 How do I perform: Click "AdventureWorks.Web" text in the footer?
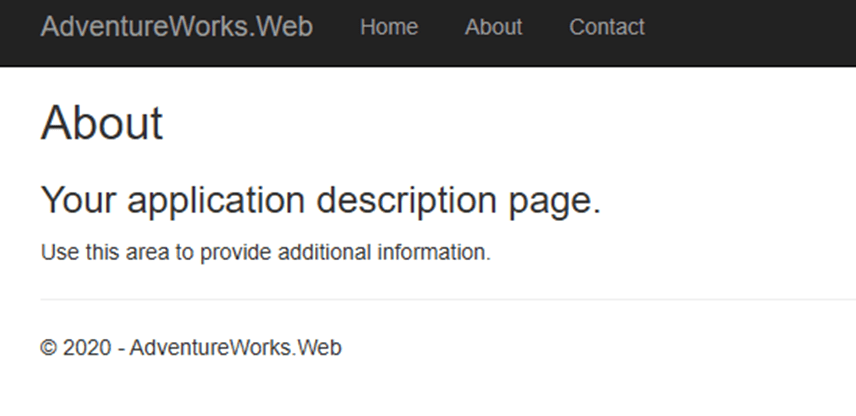tap(235, 348)
